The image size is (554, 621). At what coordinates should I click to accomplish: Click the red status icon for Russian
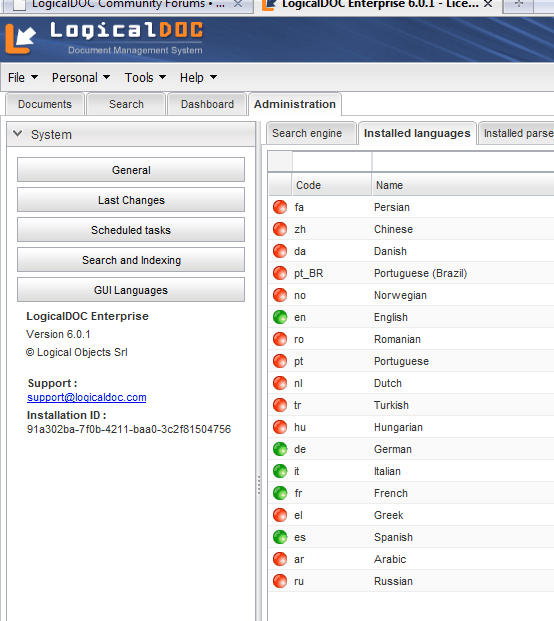click(x=280, y=581)
